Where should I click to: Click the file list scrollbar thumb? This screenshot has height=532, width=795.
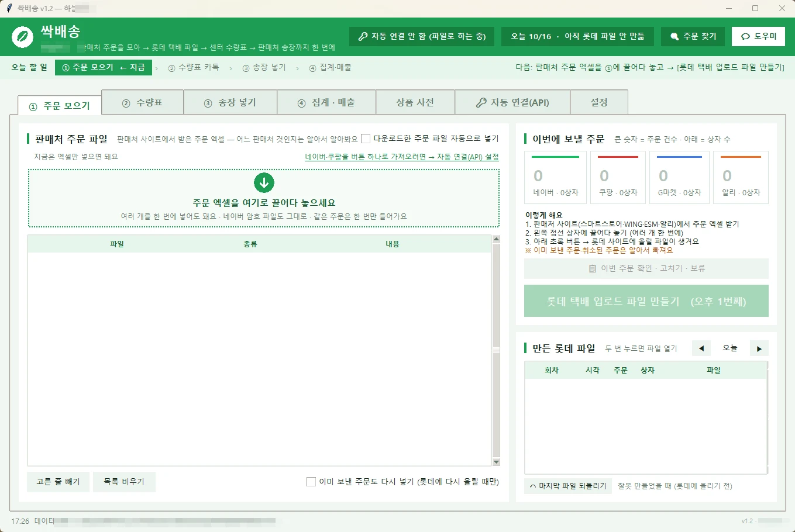(x=496, y=350)
